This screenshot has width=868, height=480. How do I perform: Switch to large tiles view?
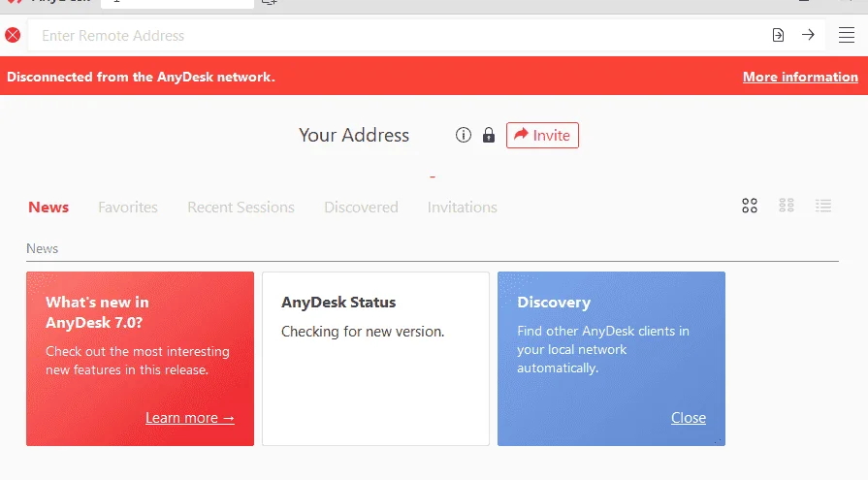pyautogui.click(x=750, y=206)
